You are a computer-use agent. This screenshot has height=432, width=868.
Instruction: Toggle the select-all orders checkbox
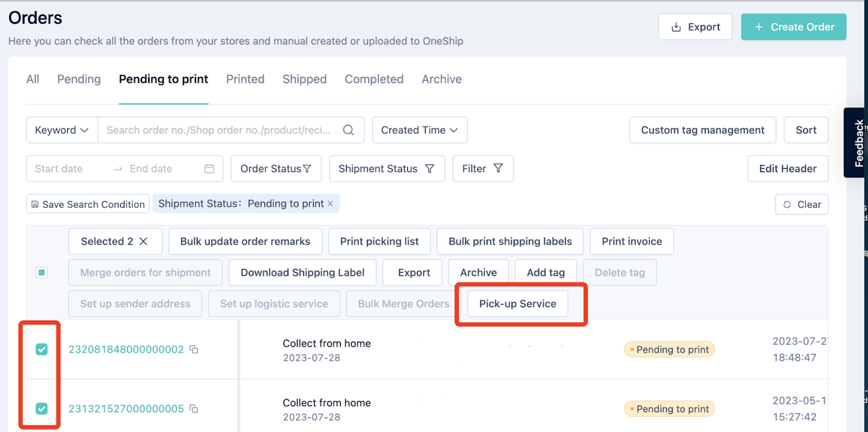42,272
